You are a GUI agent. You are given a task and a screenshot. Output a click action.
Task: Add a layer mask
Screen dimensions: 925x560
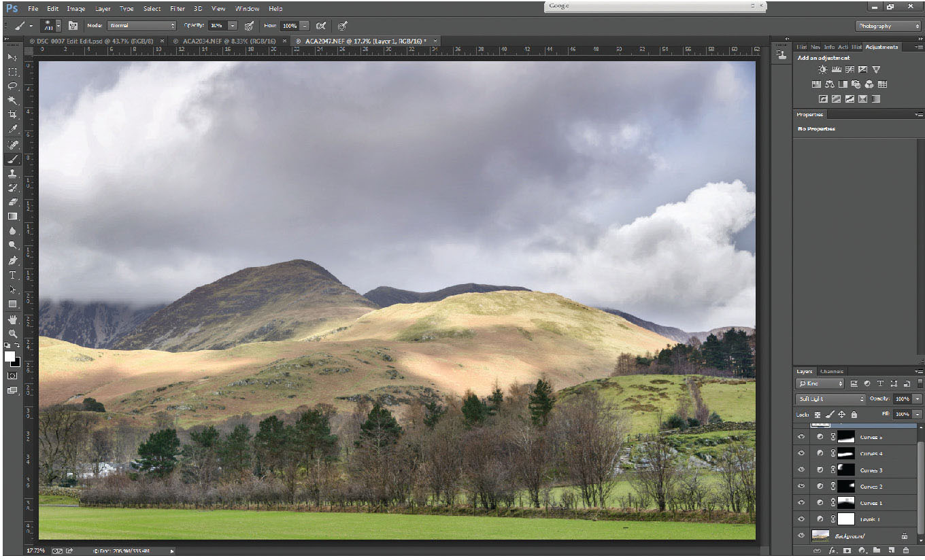pyautogui.click(x=847, y=550)
